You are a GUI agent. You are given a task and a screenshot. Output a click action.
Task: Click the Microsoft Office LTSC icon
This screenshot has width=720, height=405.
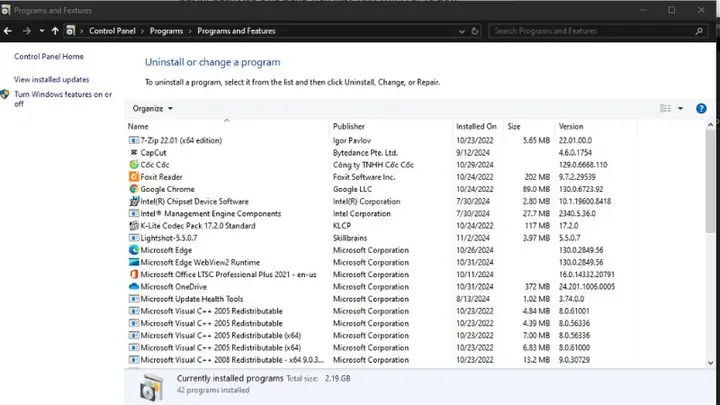point(134,274)
